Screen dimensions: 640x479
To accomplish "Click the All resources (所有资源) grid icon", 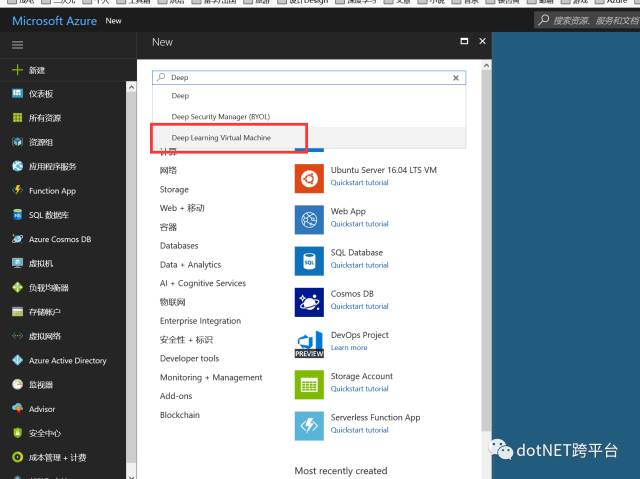I will pos(17,118).
